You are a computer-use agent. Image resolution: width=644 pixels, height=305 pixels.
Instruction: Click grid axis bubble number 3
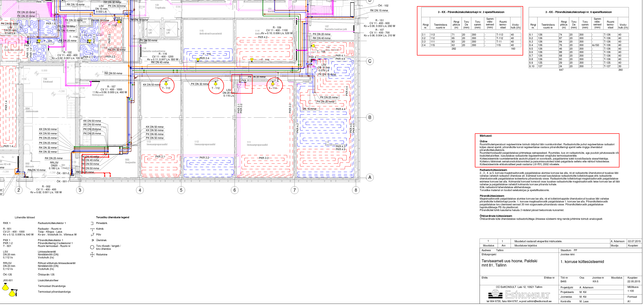[x=80, y=190]
